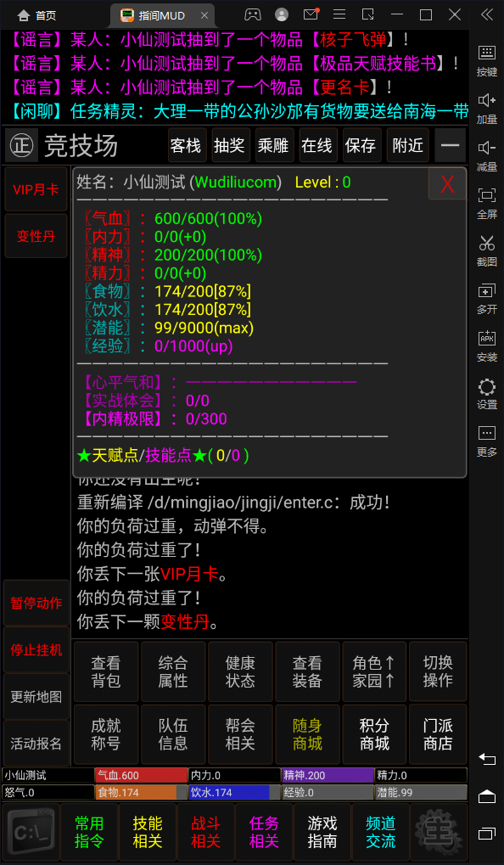Open emulator gamepad icon in title bar

tap(253, 15)
